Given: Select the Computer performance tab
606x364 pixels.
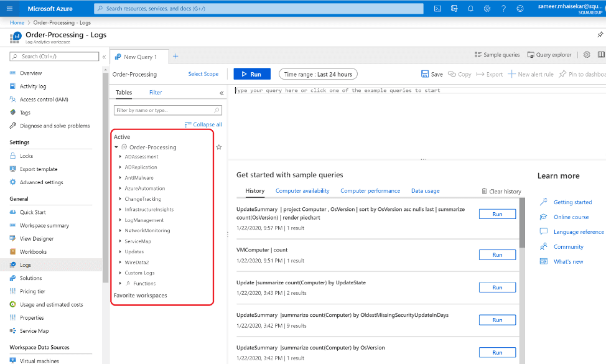Looking at the screenshot, I should tap(370, 191).
